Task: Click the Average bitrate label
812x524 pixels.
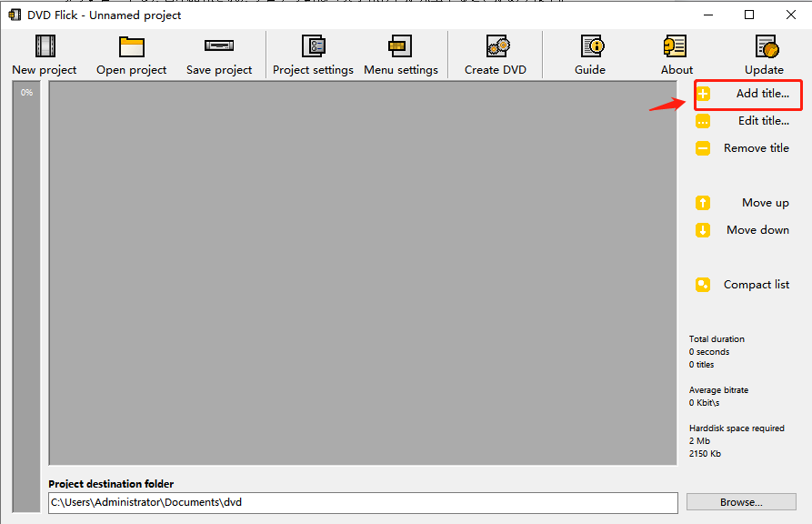Action: pyautogui.click(x=718, y=390)
